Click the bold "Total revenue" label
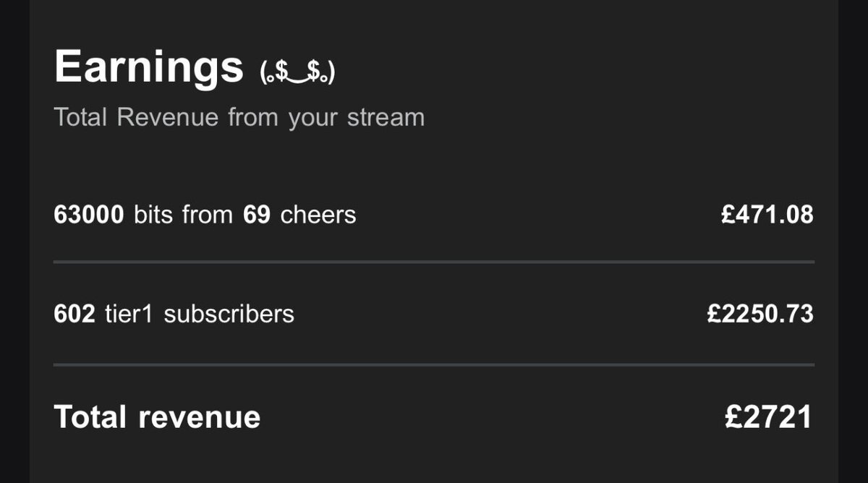The width and height of the screenshot is (868, 483). [x=157, y=417]
